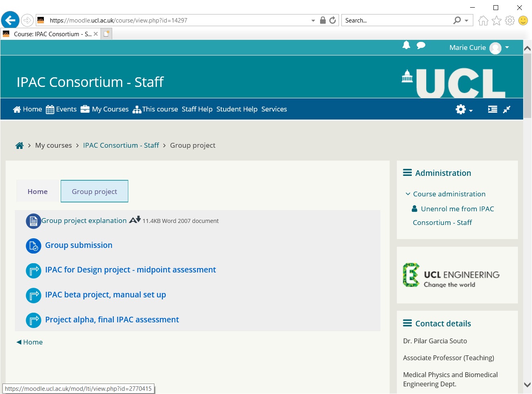
Task: Open IPAC for Design project midpoint assessment
Action: pyautogui.click(x=131, y=270)
